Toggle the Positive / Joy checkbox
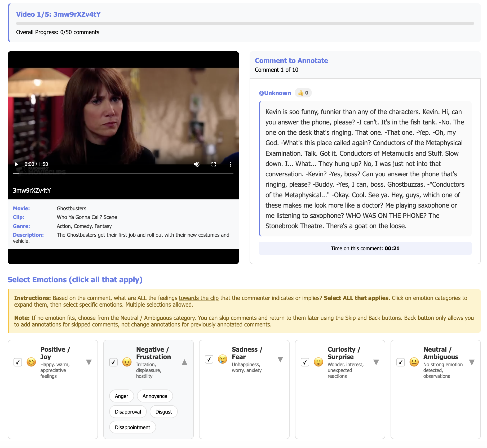This screenshot has width=487, height=448. pos(18,362)
